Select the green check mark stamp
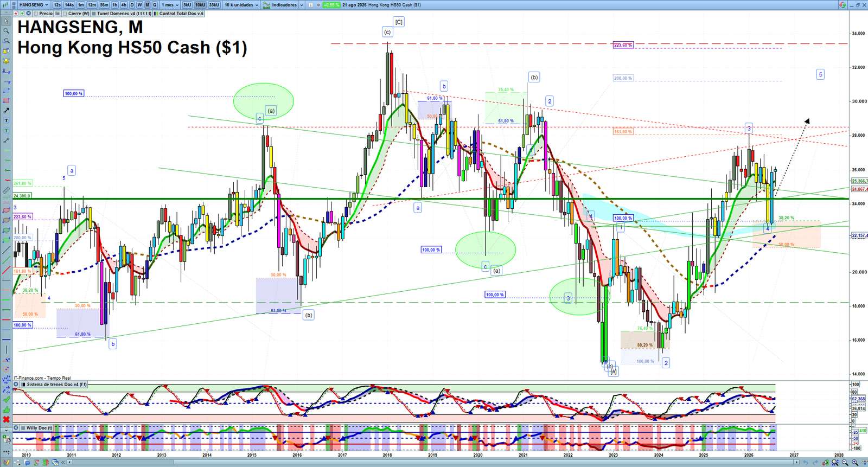The width and height of the screenshot is (868, 467). coord(6,399)
